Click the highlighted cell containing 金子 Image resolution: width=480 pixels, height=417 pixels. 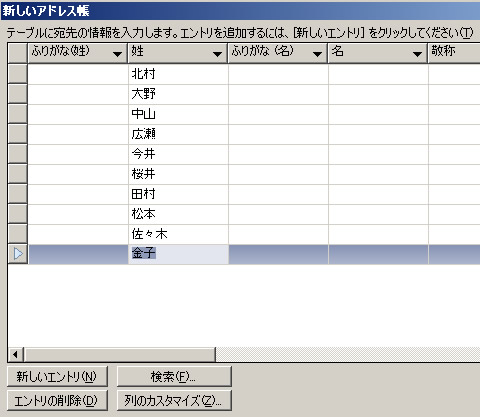(178, 254)
